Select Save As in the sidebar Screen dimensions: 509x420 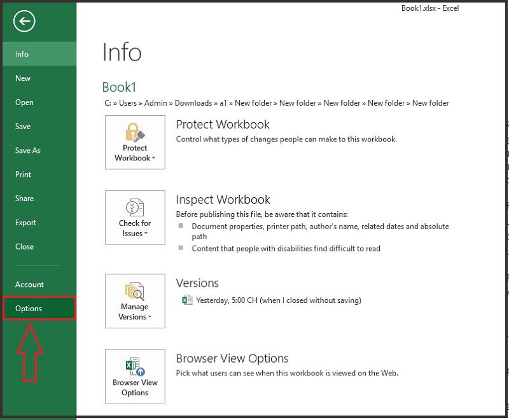tap(39, 150)
